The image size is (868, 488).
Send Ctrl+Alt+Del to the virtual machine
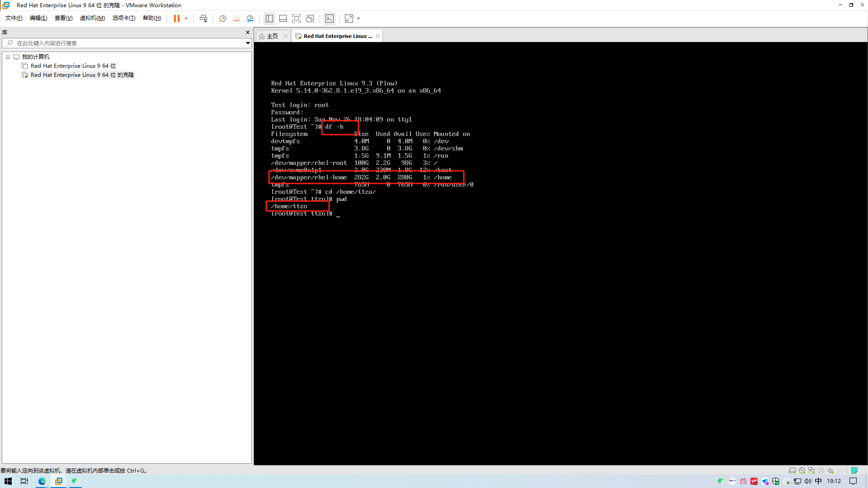click(x=203, y=19)
